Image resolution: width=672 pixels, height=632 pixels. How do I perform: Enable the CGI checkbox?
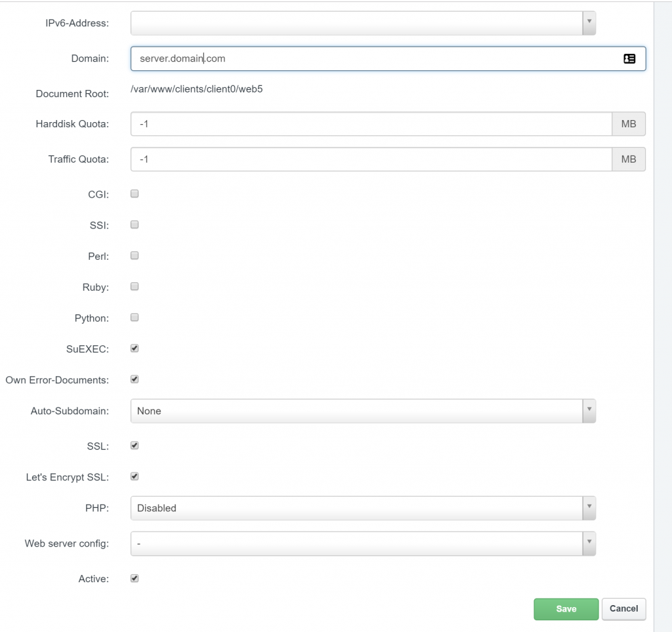134,194
